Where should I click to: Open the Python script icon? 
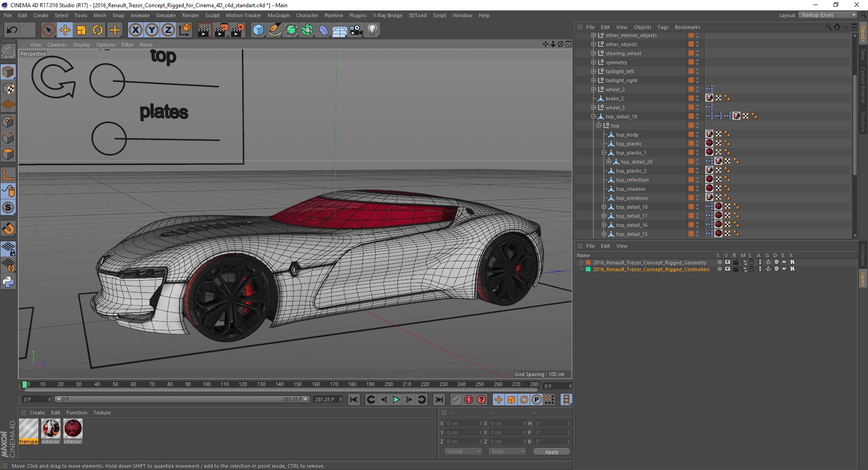(x=8, y=282)
